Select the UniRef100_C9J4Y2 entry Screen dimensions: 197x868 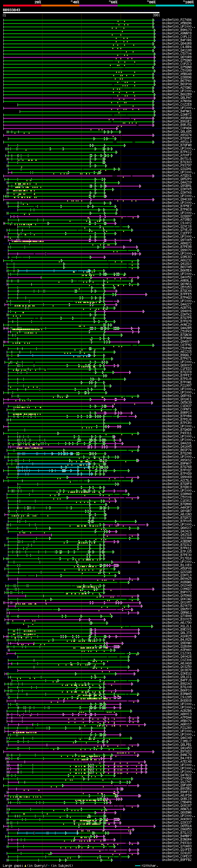(x=176, y=223)
